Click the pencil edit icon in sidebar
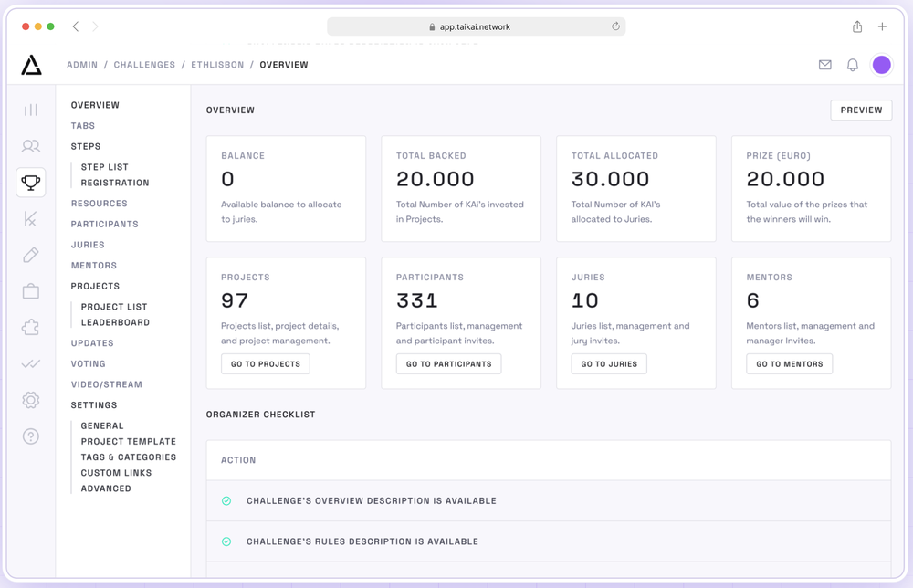 (x=31, y=255)
